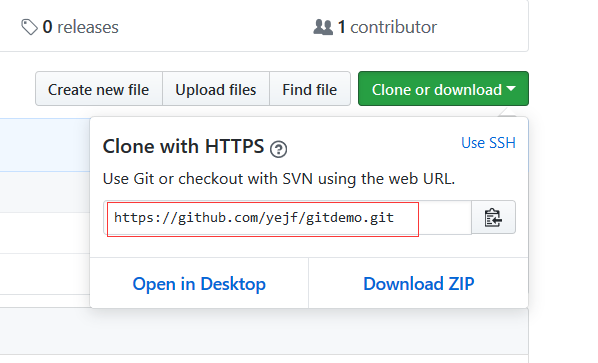The image size is (598, 363).
Task: Click Download ZIP
Action: coord(418,284)
